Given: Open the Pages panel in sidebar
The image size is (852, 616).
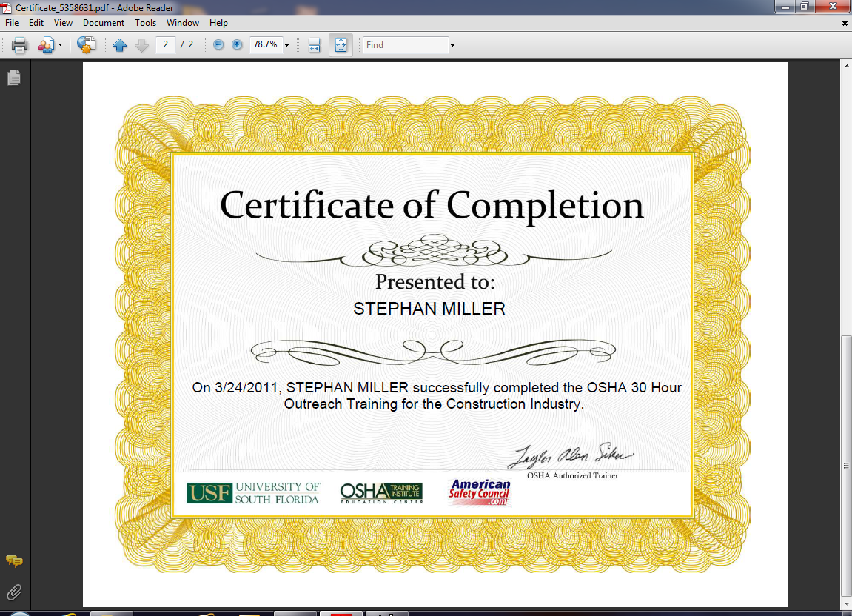Looking at the screenshot, I should 14,78.
